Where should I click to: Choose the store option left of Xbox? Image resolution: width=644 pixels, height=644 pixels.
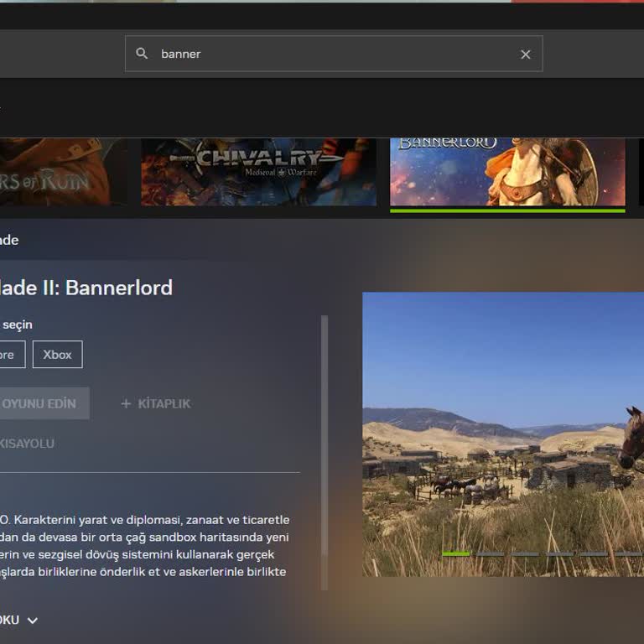[x=13, y=355]
